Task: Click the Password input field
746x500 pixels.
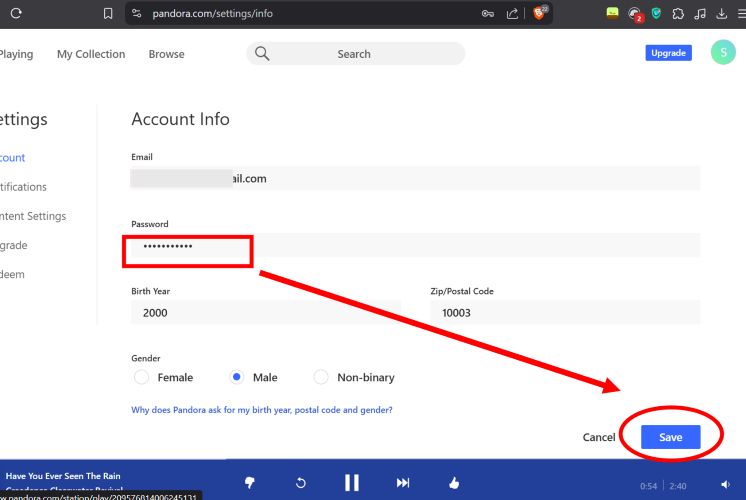Action: click(x=415, y=245)
